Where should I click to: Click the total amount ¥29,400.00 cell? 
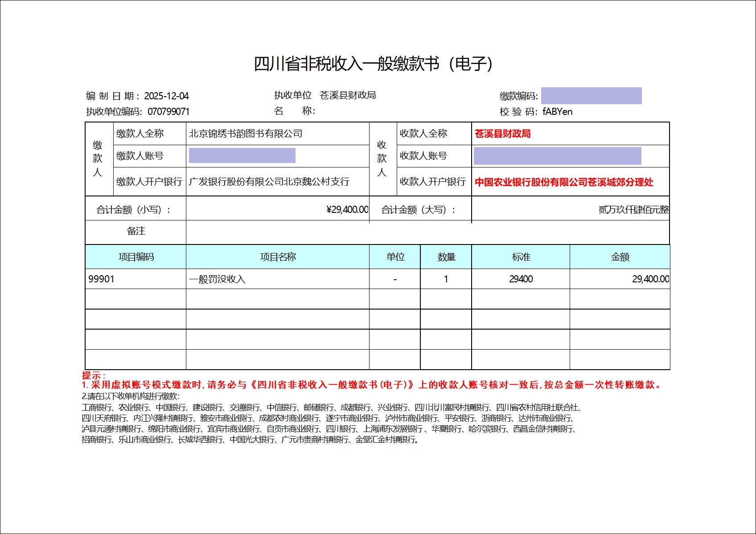[347, 210]
